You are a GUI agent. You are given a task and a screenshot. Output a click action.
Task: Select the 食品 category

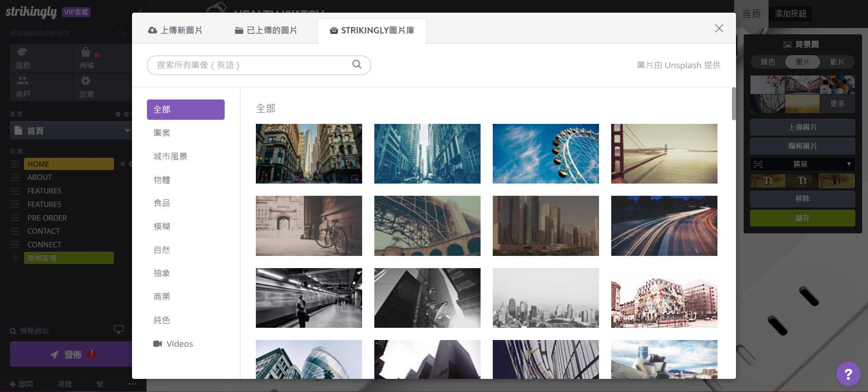[x=162, y=203]
